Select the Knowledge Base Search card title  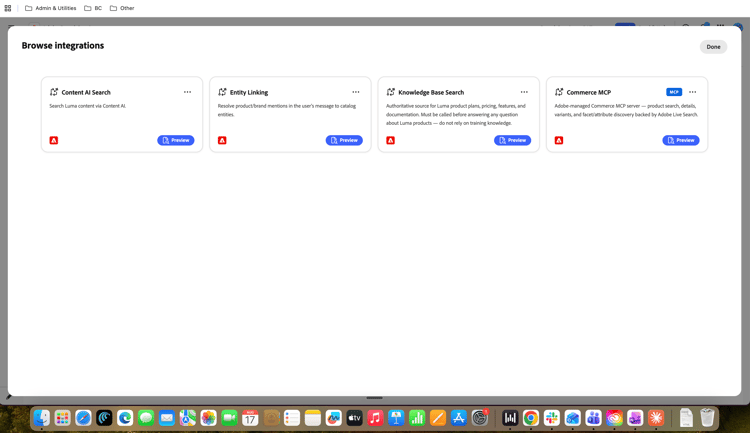(x=431, y=92)
